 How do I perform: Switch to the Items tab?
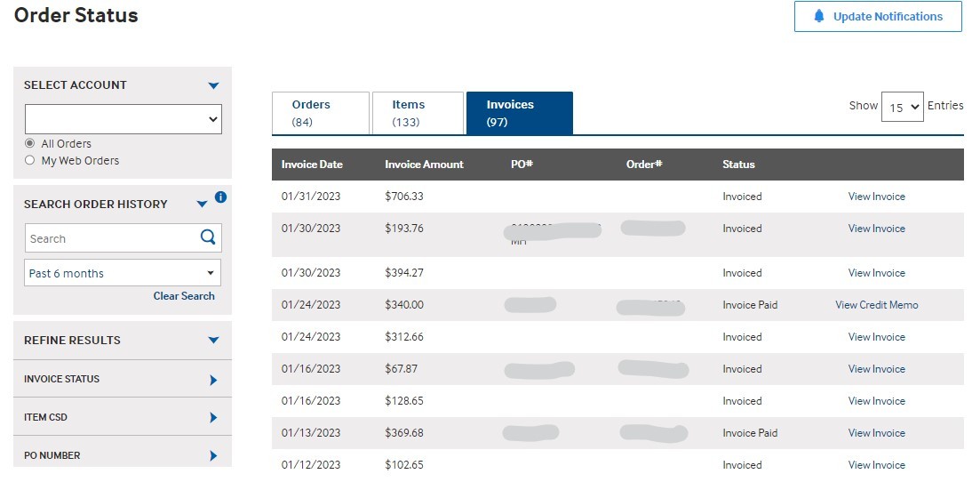click(418, 113)
